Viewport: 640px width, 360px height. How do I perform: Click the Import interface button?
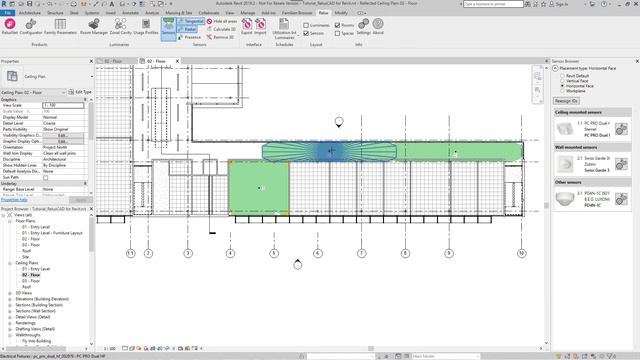[x=260, y=26]
